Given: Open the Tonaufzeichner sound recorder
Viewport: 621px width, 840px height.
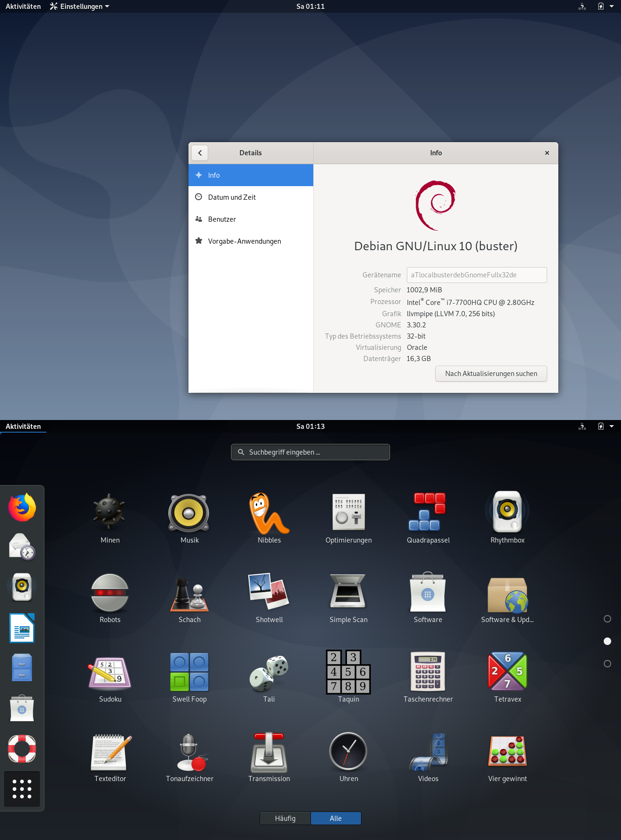Looking at the screenshot, I should [189, 753].
